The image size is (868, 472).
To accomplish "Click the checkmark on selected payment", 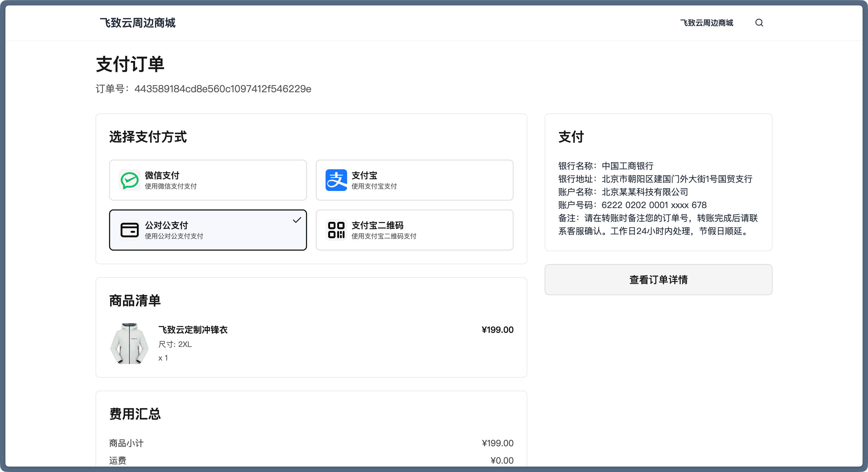I will (x=296, y=220).
